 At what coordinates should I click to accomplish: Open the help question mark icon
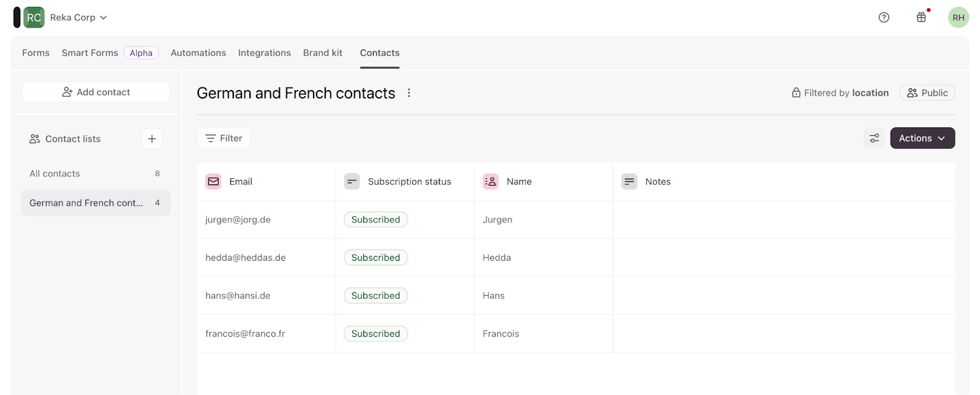884,17
